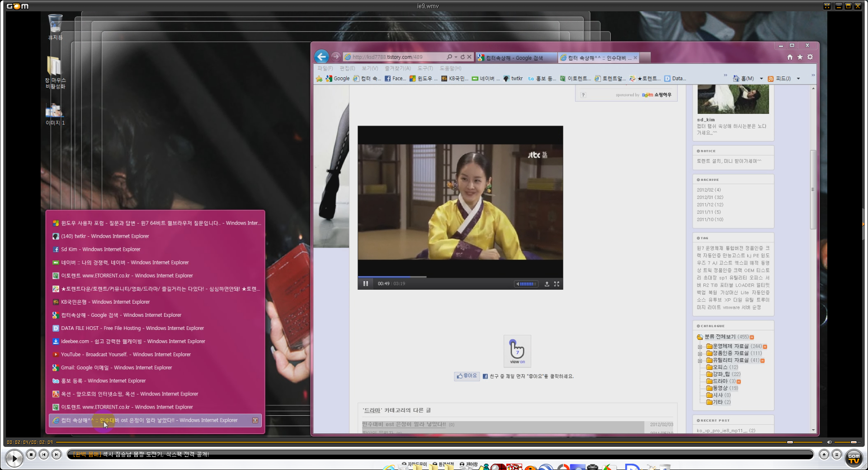Screen dimensions: 868x470
Task: Open the IE tools gear
Action: point(810,57)
